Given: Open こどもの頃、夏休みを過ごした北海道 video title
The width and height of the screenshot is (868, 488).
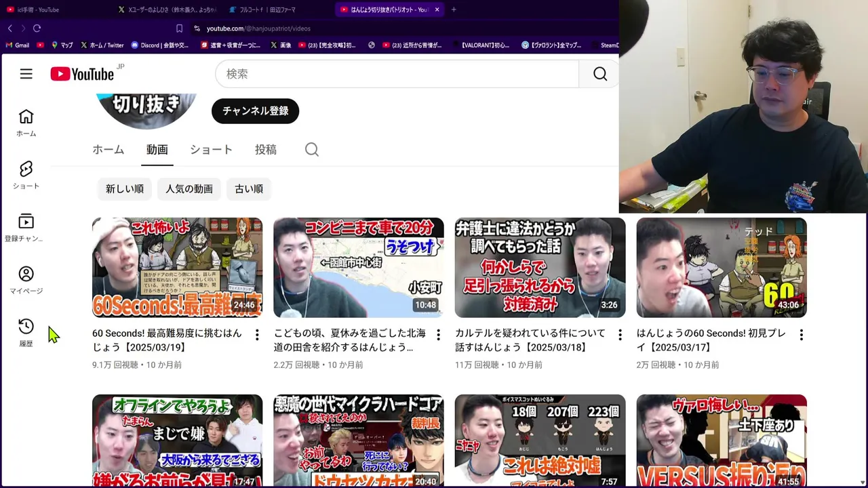Looking at the screenshot, I should click(x=350, y=340).
